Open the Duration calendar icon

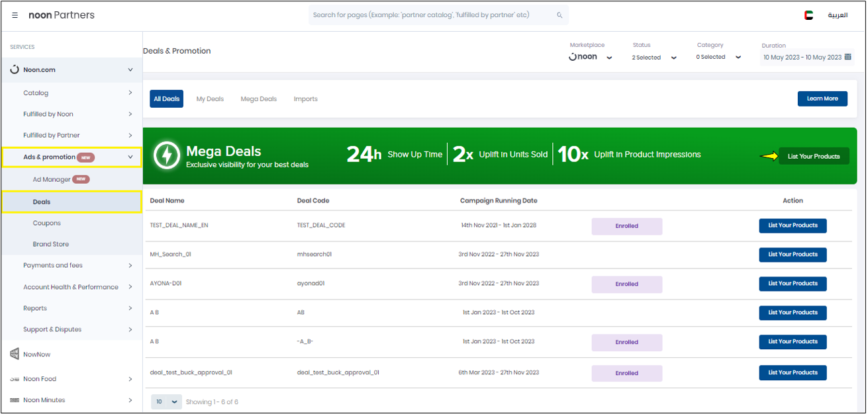click(x=847, y=58)
